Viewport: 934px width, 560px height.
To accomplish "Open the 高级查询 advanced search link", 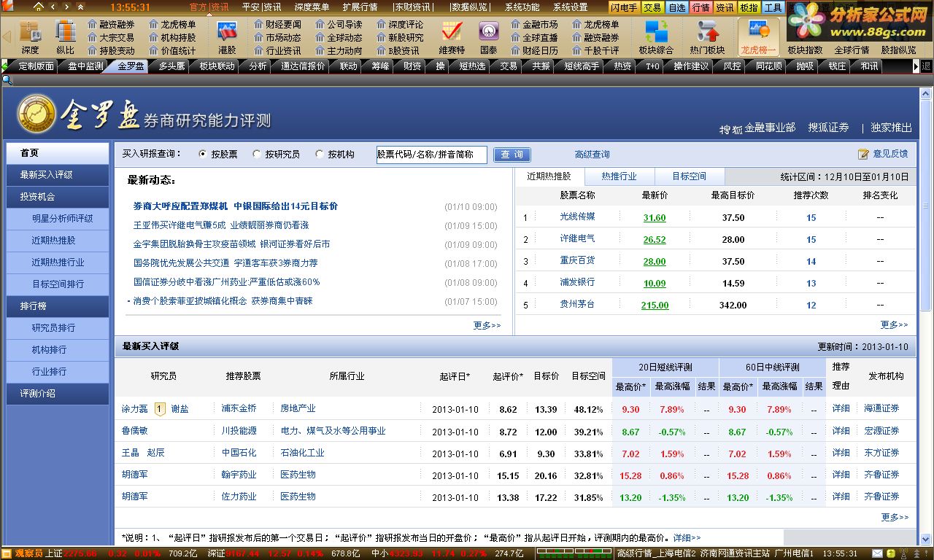I will 592,155.
